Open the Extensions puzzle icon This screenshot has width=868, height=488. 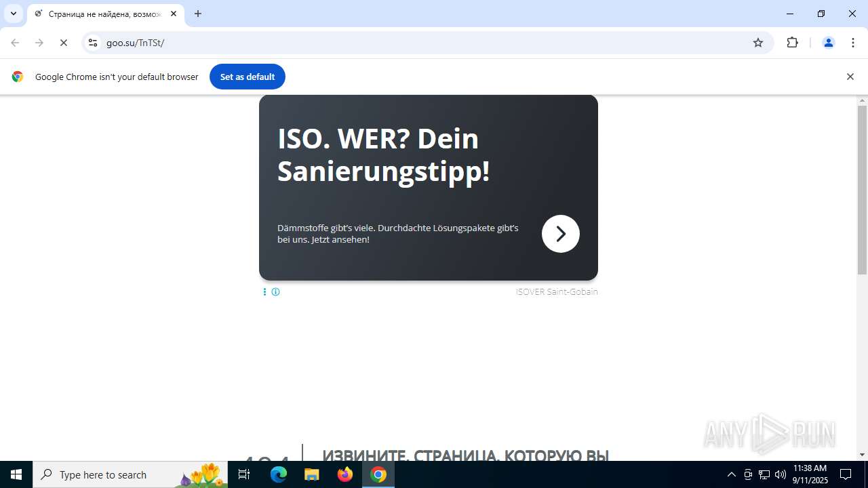(792, 43)
